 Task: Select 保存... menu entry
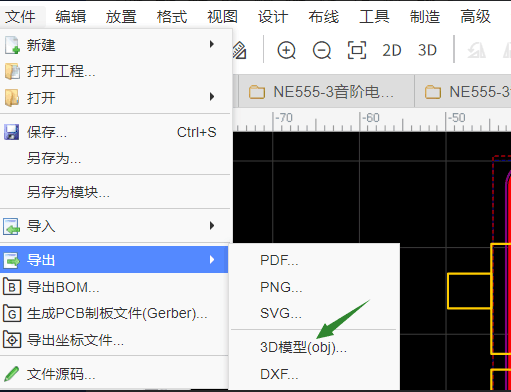pos(115,132)
